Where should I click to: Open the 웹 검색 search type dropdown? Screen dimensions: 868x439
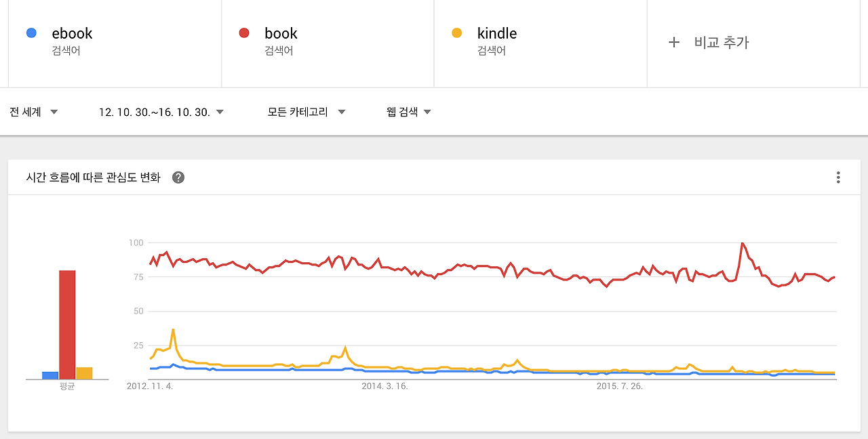(409, 112)
